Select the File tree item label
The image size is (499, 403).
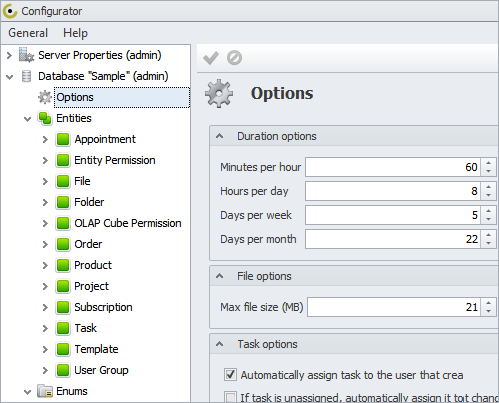coord(82,181)
